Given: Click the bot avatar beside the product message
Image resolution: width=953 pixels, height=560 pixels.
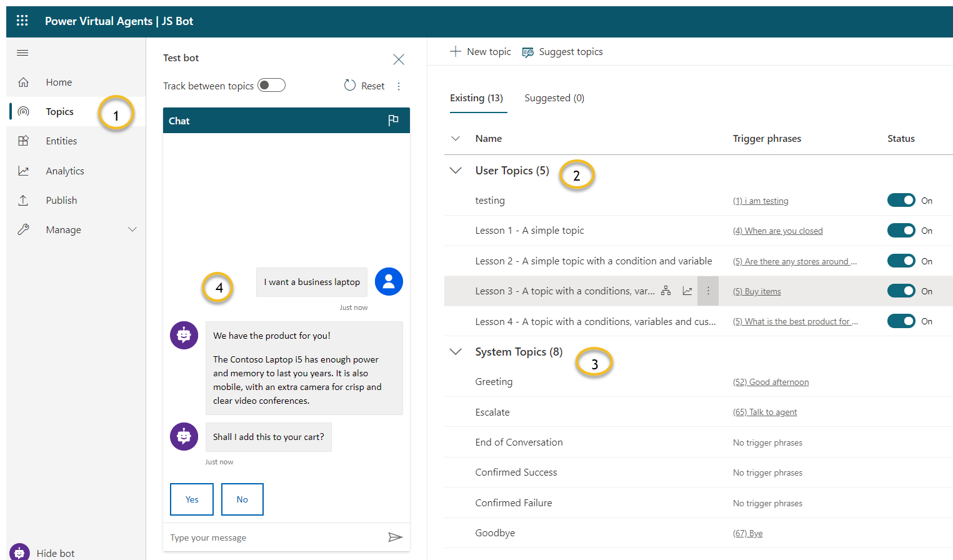Looking at the screenshot, I should pos(184,336).
